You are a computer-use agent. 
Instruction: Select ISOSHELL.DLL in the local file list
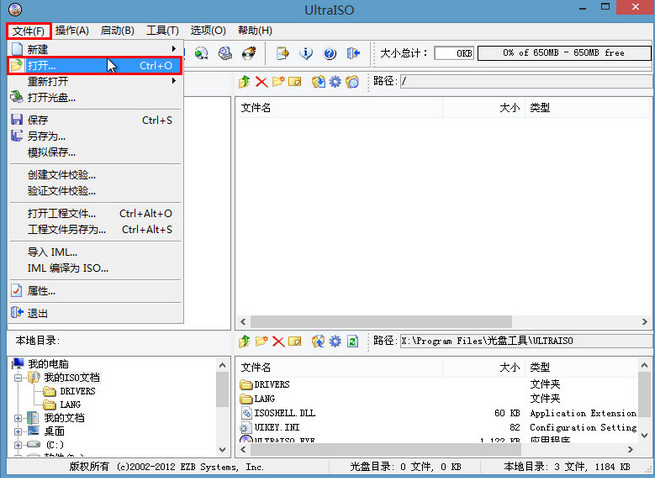tap(284, 413)
